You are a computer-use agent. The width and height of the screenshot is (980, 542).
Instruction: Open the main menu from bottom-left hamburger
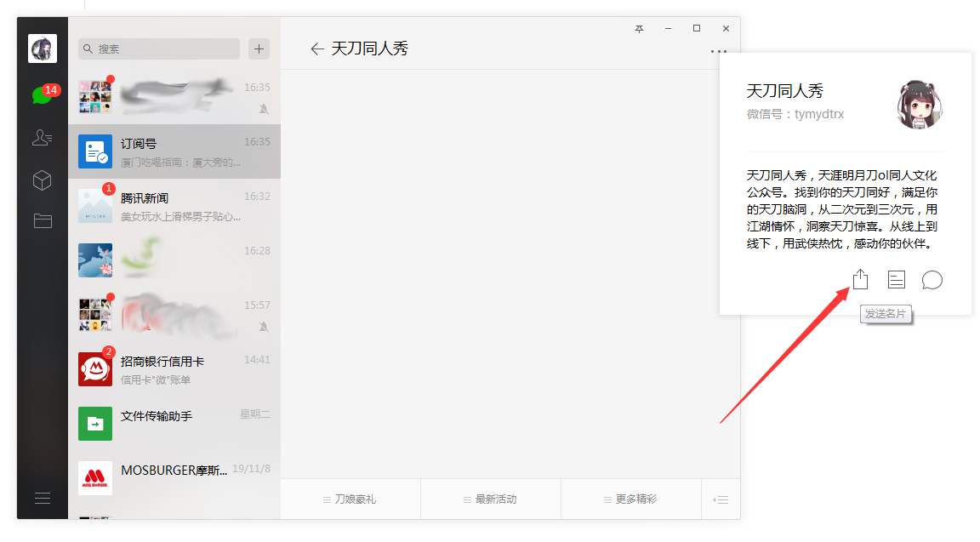[x=43, y=498]
